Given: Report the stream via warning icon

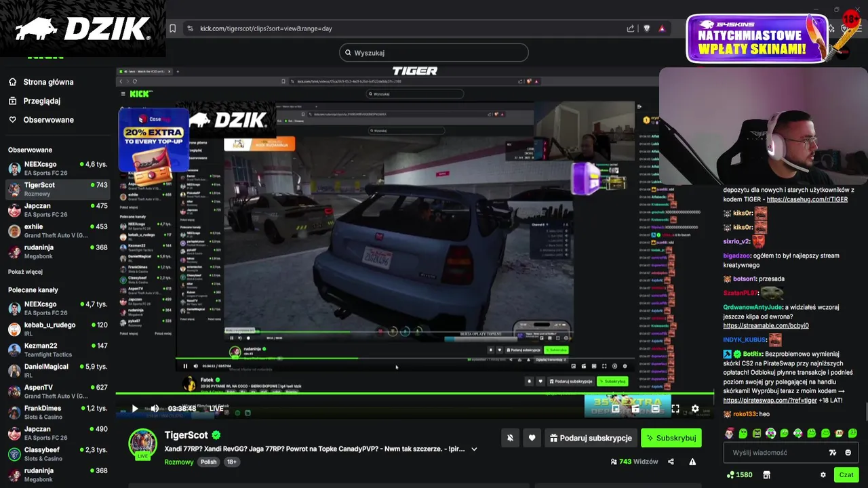Looking at the screenshot, I should click(x=692, y=462).
